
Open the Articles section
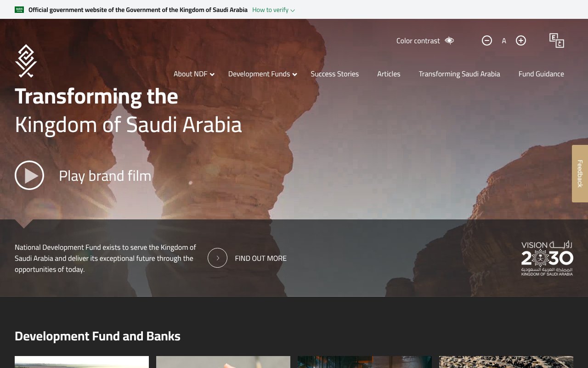(389, 74)
